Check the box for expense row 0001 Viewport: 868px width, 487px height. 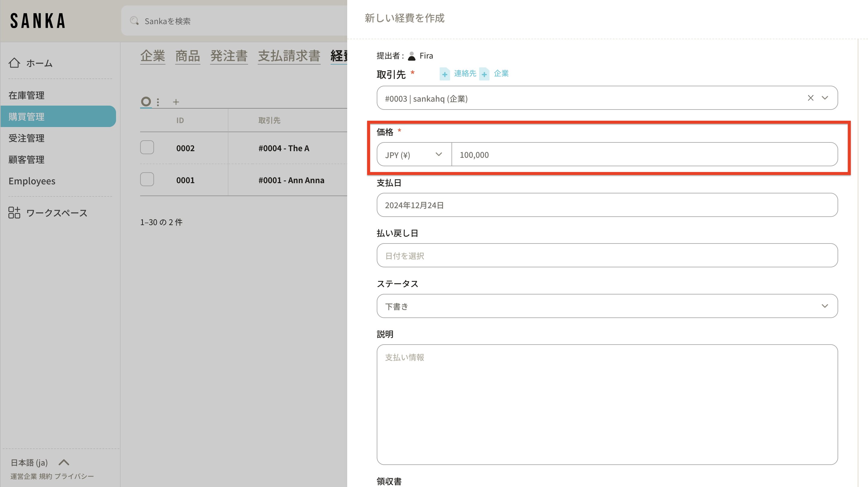click(147, 180)
